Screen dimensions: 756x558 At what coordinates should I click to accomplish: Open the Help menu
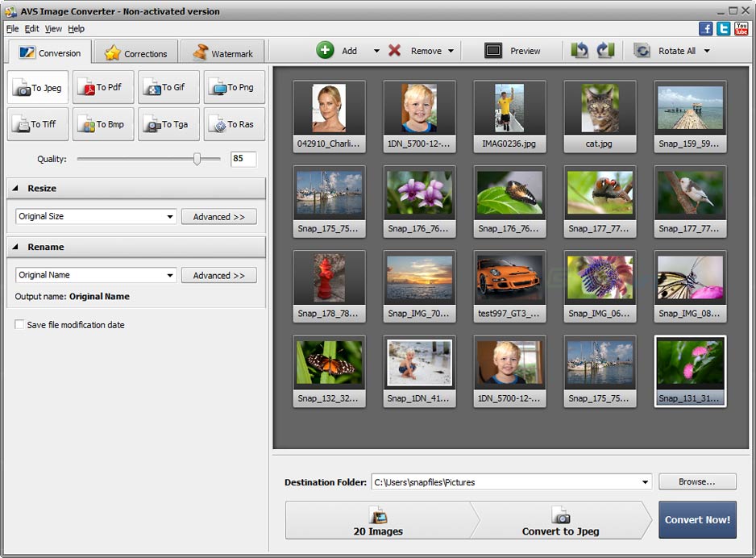[77, 29]
